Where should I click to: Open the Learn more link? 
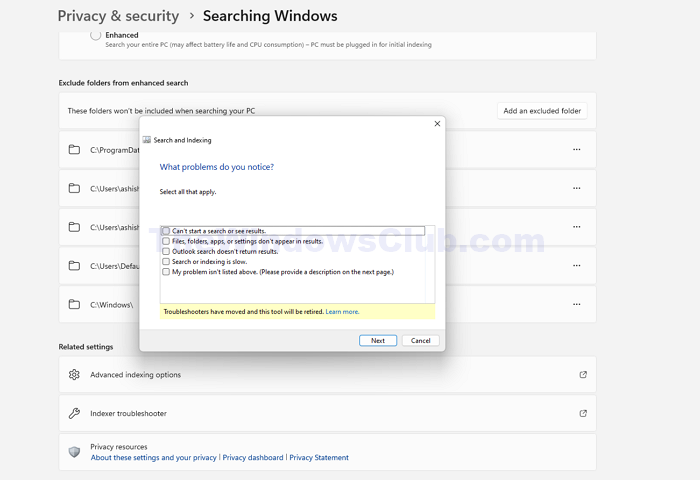(x=342, y=312)
